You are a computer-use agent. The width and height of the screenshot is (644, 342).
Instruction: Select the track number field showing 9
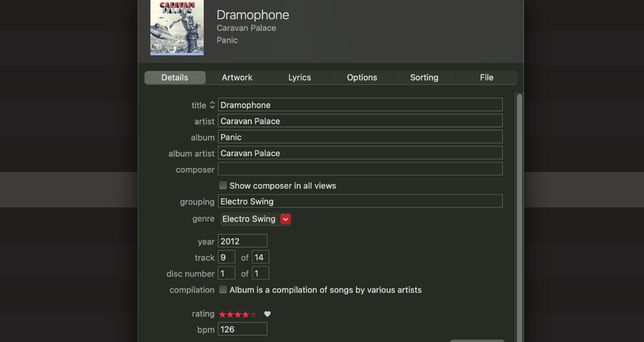(x=226, y=257)
